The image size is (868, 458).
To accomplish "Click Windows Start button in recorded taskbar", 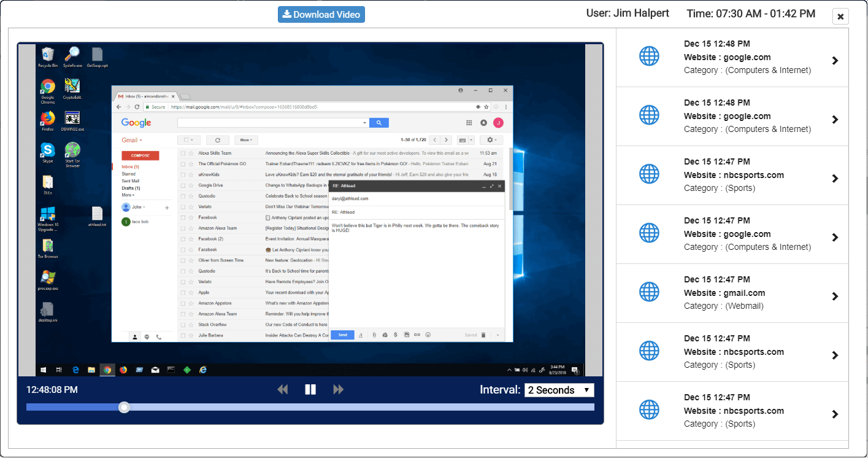I will (44, 370).
